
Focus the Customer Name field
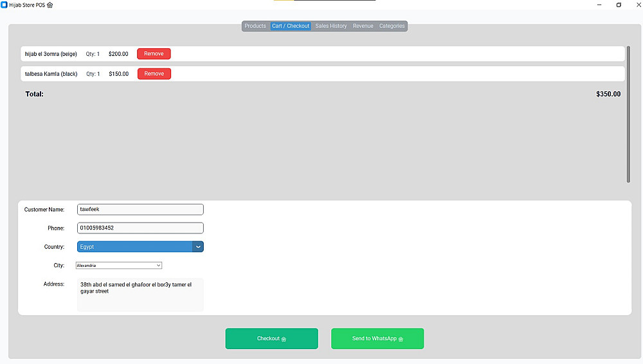140,209
